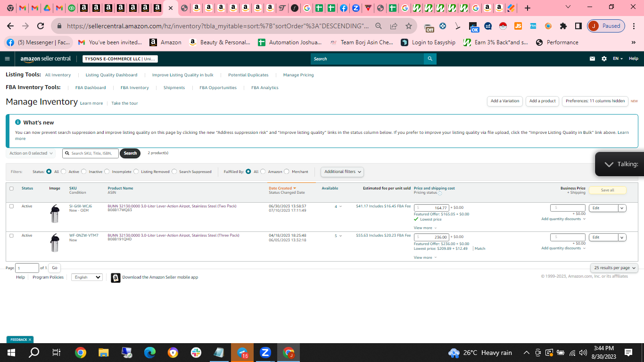
Task: Open the Seller Central hamburger menu
Action: point(7,59)
